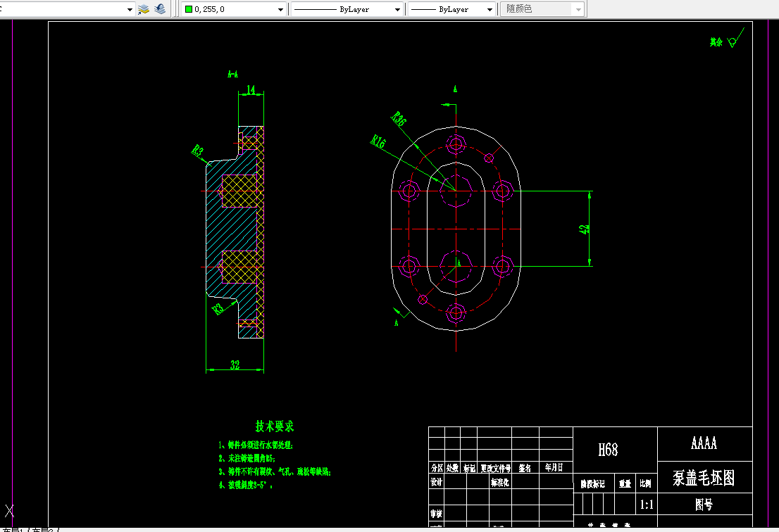Image resolution: width=779 pixels, height=532 pixels.
Task: Click the 标准化 cell label
Action: pyautogui.click(x=500, y=482)
